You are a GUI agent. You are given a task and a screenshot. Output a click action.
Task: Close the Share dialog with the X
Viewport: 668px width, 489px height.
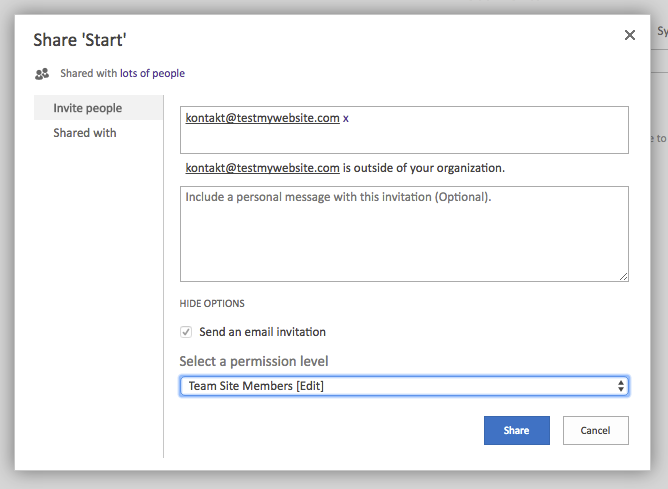click(x=630, y=35)
